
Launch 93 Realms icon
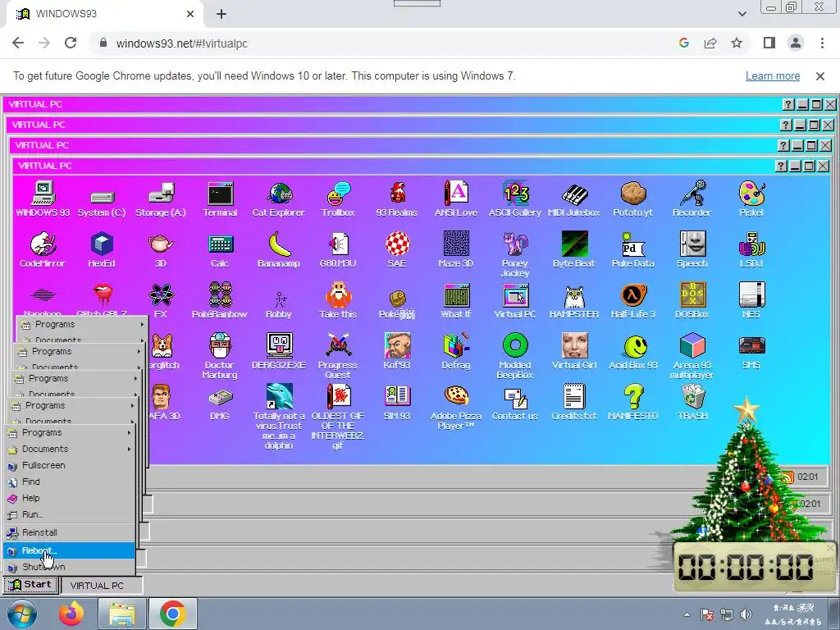pos(397,199)
